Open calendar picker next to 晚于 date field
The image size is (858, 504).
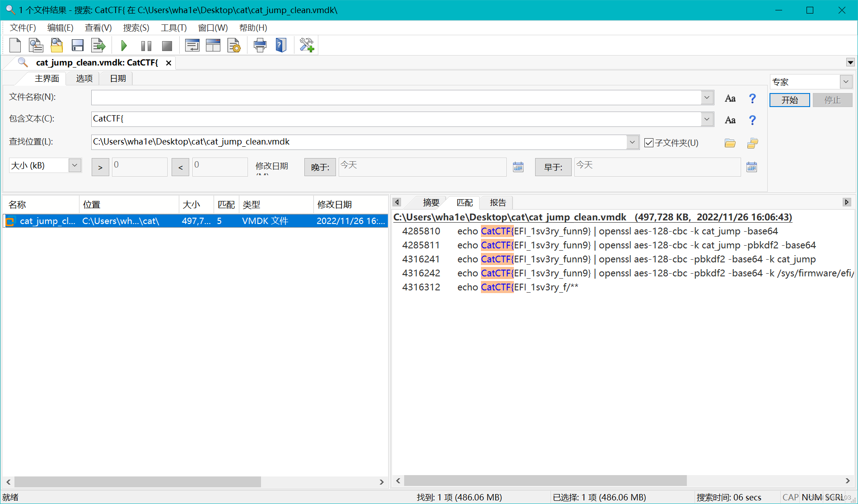pyautogui.click(x=518, y=167)
